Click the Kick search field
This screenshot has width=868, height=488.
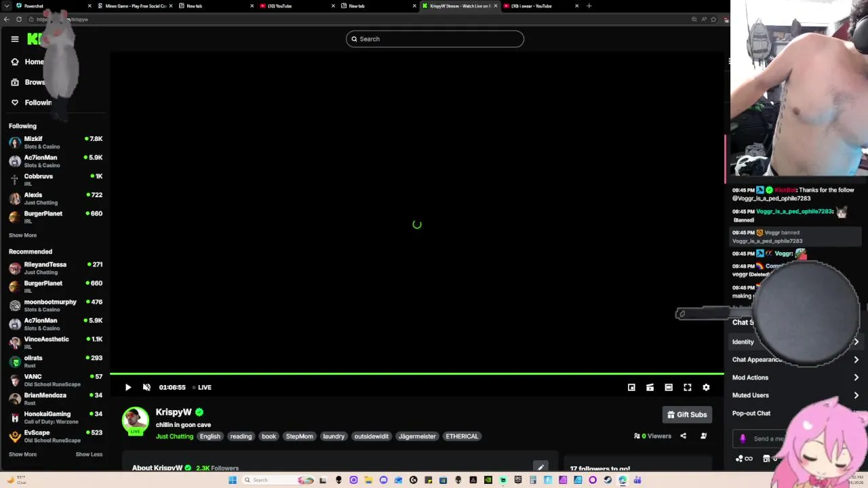435,39
